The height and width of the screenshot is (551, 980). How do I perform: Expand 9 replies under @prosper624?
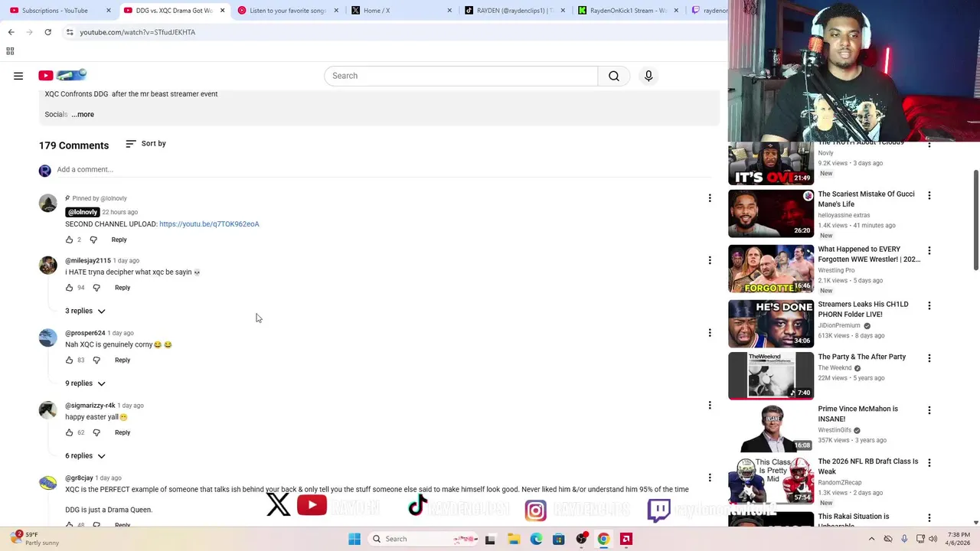click(85, 383)
